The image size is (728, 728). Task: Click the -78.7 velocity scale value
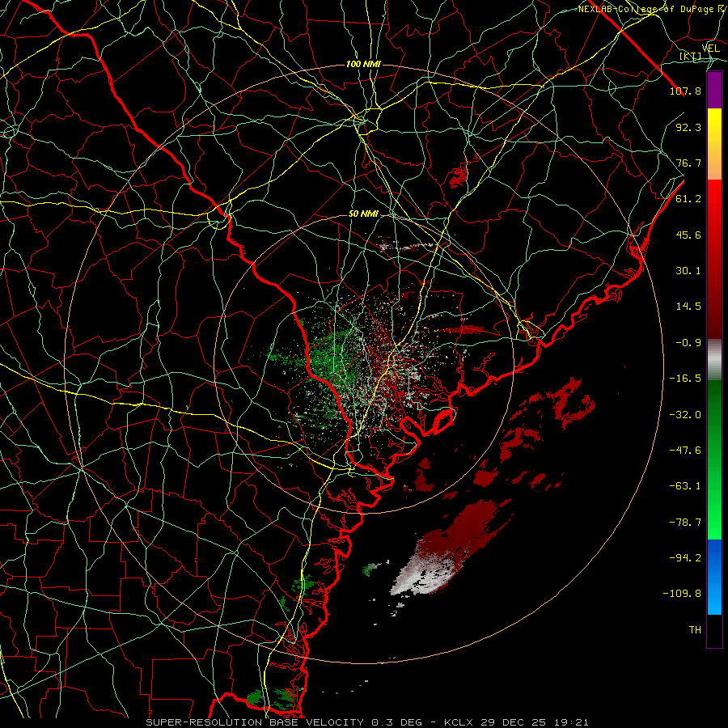685,523
